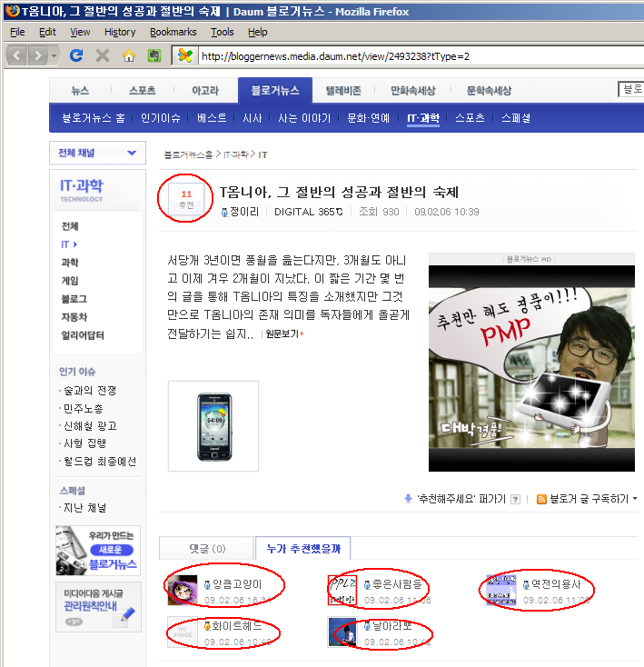This screenshot has height=667, width=644.
Task: Expand the 전체 채널 dropdown
Action: coord(97,153)
